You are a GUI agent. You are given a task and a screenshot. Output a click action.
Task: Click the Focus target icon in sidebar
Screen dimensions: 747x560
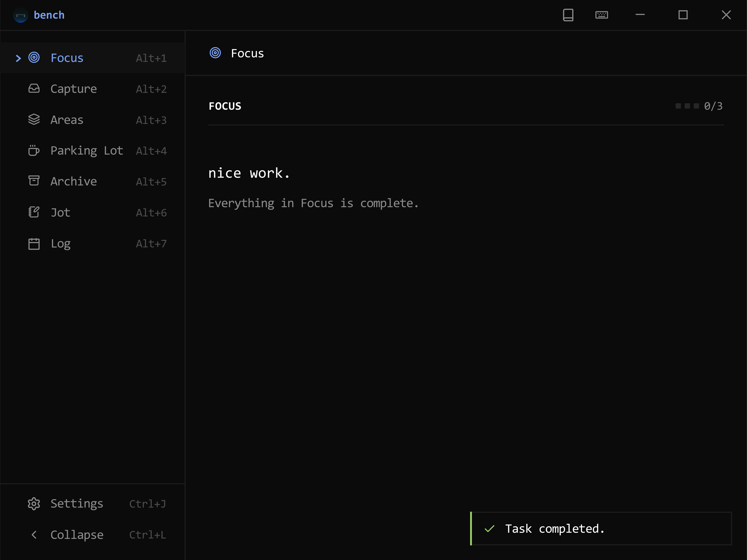coord(34,58)
